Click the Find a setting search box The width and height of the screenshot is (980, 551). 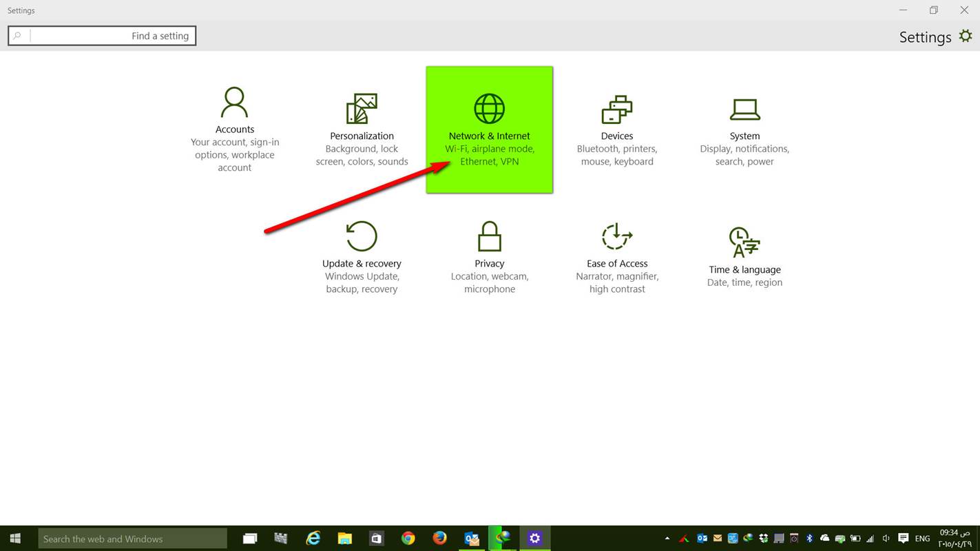pyautogui.click(x=102, y=36)
